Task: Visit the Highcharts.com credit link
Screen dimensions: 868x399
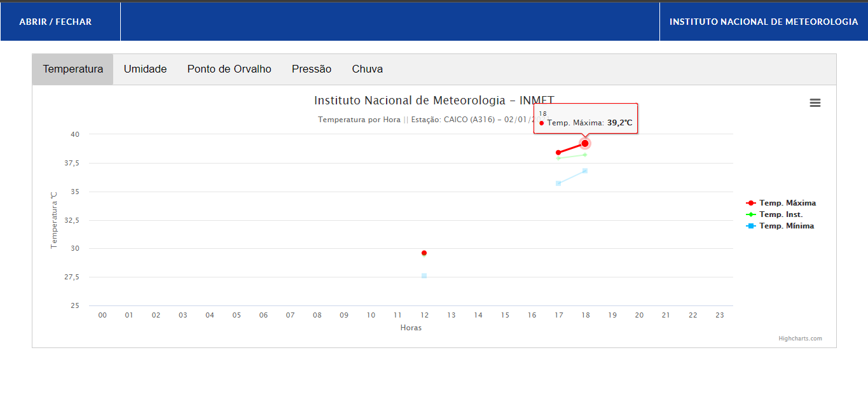Action: 800,339
